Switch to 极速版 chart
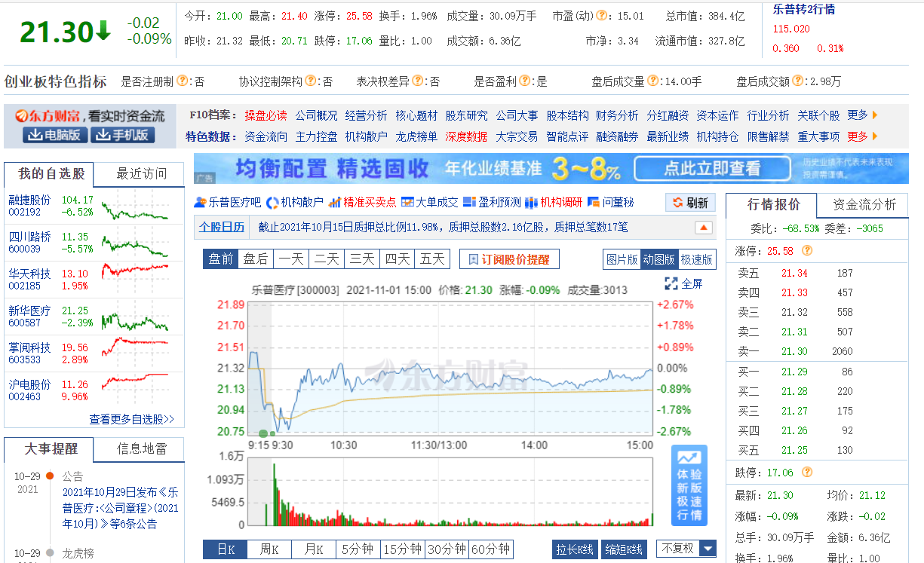 696,259
